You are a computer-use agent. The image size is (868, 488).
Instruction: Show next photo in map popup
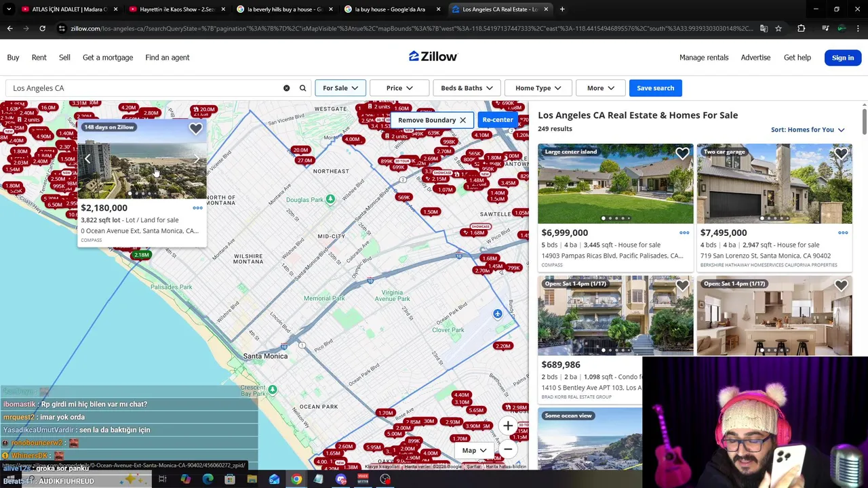tap(197, 159)
